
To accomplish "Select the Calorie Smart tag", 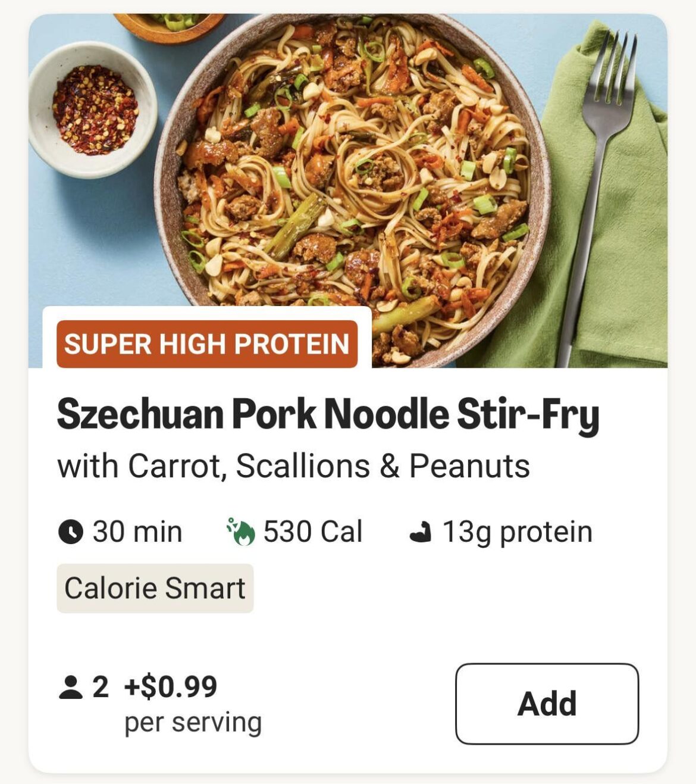I will click(155, 588).
